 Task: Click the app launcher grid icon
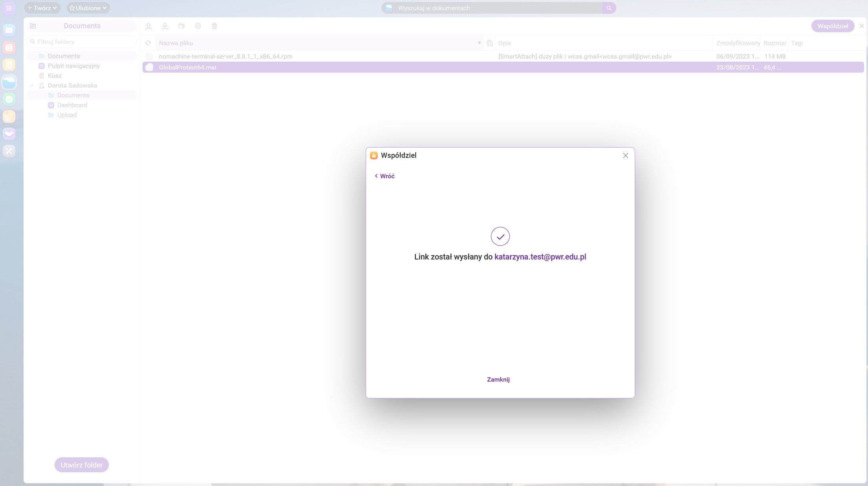[9, 8]
